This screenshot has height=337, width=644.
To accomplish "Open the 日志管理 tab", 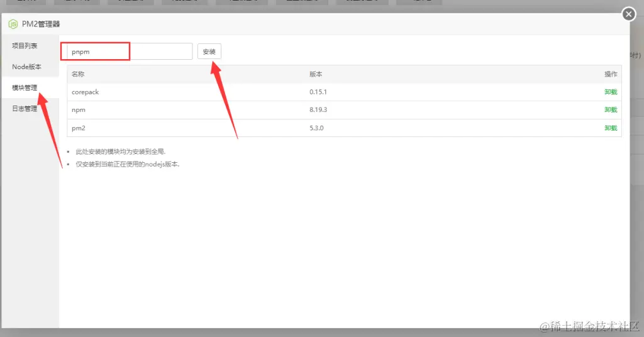I will click(x=25, y=108).
